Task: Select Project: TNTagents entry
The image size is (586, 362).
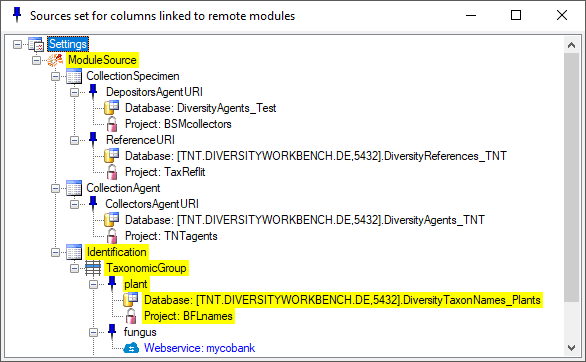Action: [x=171, y=236]
